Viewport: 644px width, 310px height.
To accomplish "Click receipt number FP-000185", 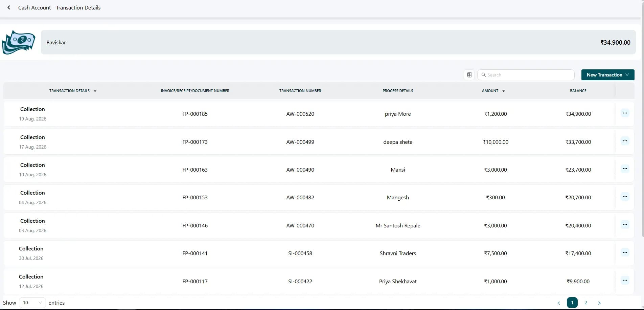I will coord(195,114).
